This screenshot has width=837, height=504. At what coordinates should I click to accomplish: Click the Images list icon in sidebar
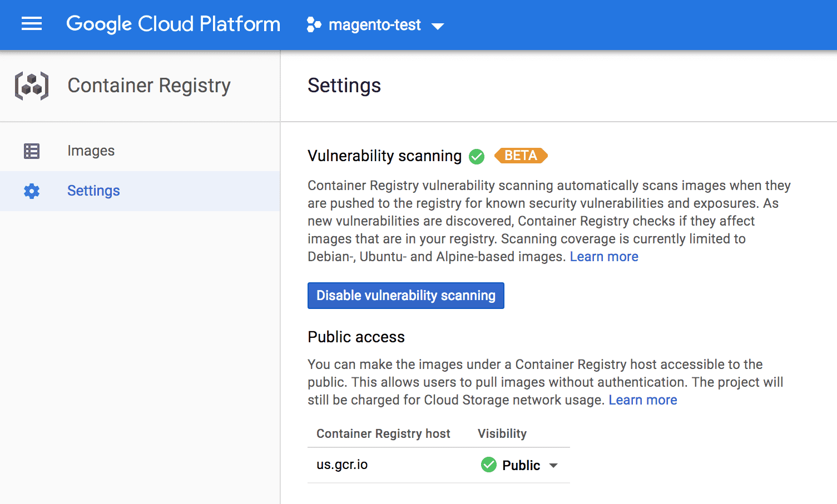pyautogui.click(x=32, y=151)
